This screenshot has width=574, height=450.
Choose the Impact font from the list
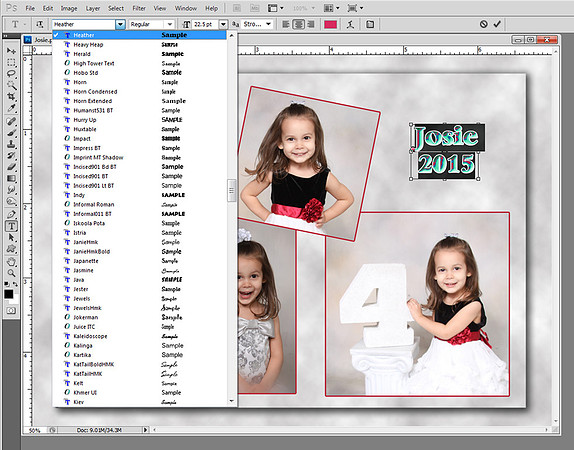(139, 138)
